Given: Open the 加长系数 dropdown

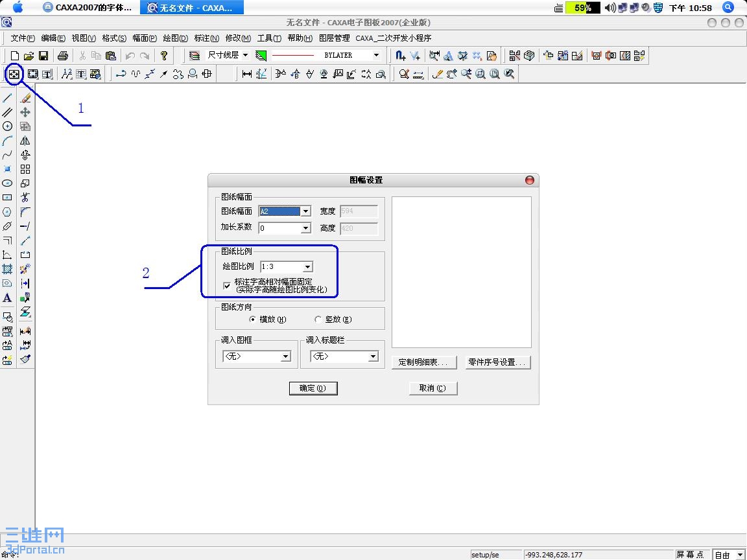Looking at the screenshot, I should (306, 228).
